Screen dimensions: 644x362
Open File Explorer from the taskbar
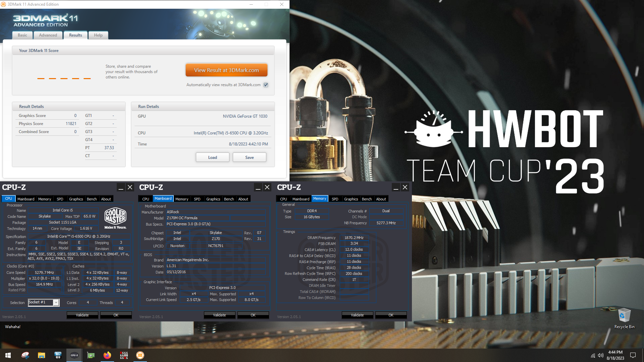point(42,355)
